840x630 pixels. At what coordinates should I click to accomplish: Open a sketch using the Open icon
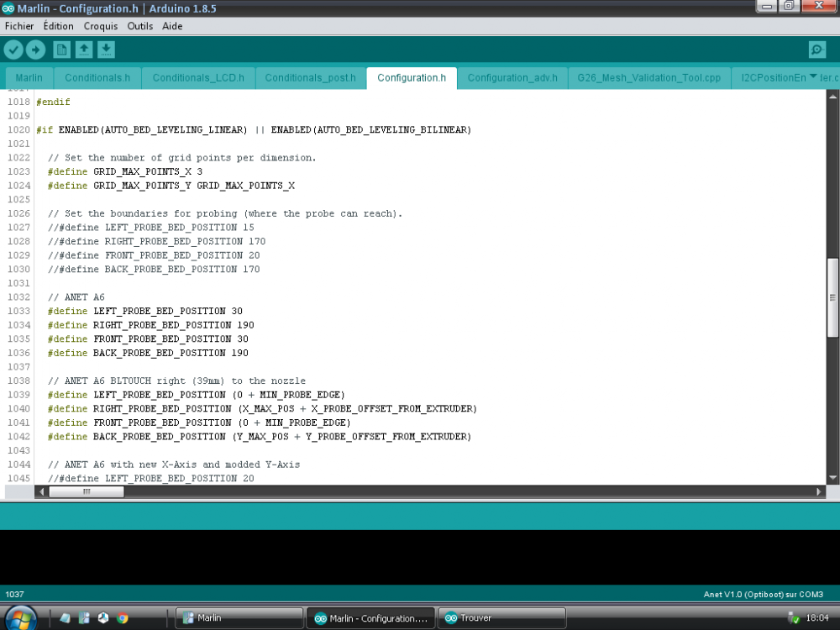point(83,50)
